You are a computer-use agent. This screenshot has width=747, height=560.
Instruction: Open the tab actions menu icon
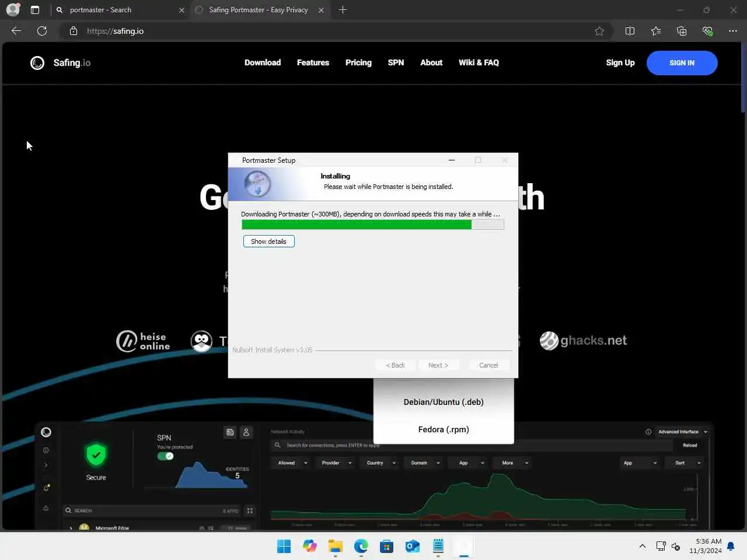coord(35,10)
